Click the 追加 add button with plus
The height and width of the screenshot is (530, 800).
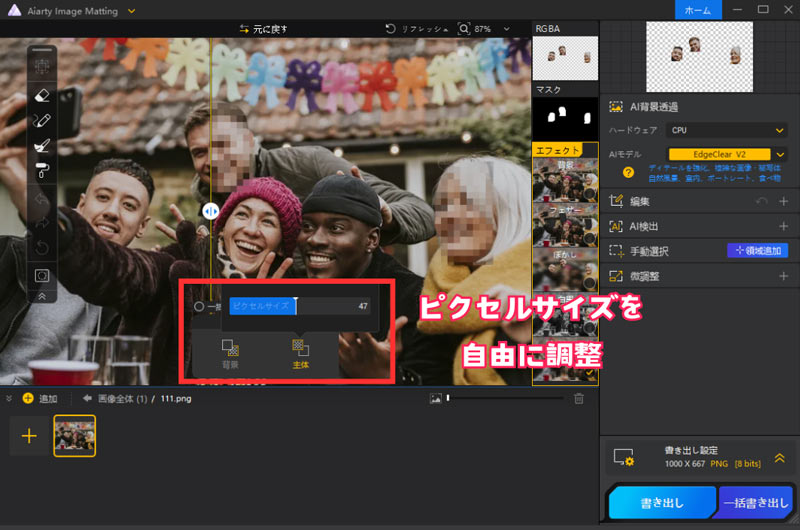tap(40, 398)
